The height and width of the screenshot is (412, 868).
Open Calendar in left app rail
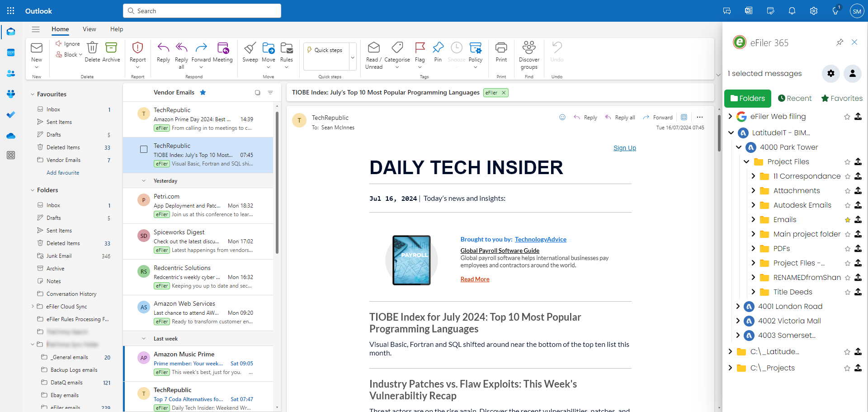(11, 52)
